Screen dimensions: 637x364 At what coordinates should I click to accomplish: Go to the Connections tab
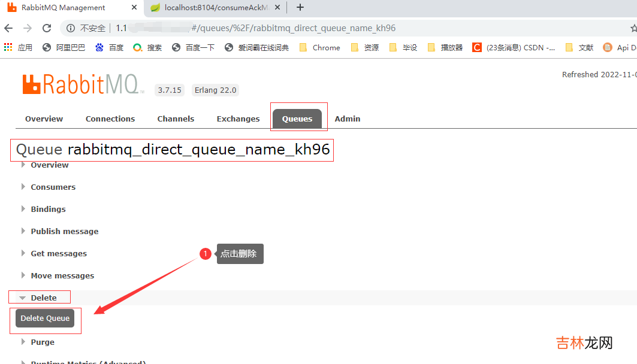(110, 119)
